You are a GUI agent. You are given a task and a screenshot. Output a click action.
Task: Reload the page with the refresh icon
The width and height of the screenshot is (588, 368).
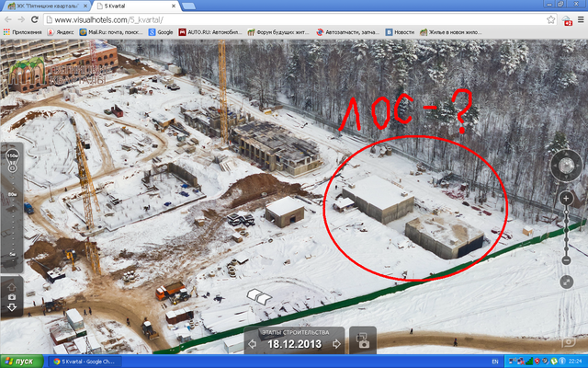35,19
